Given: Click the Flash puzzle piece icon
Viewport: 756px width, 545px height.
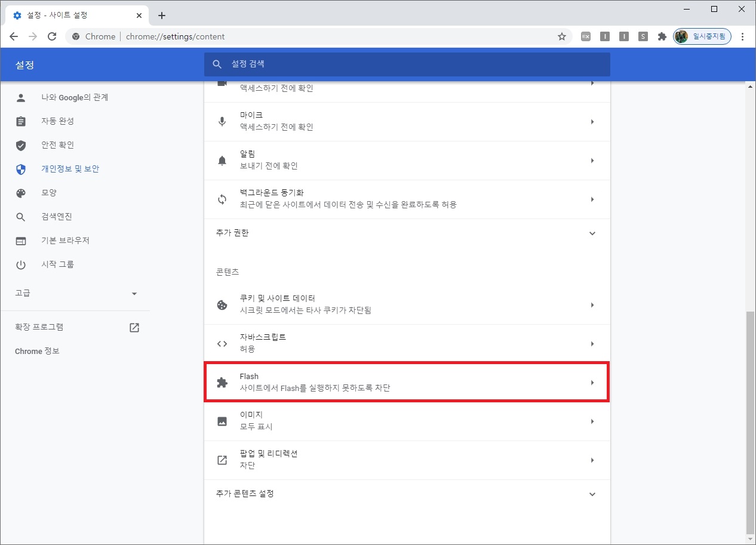Looking at the screenshot, I should coord(222,383).
